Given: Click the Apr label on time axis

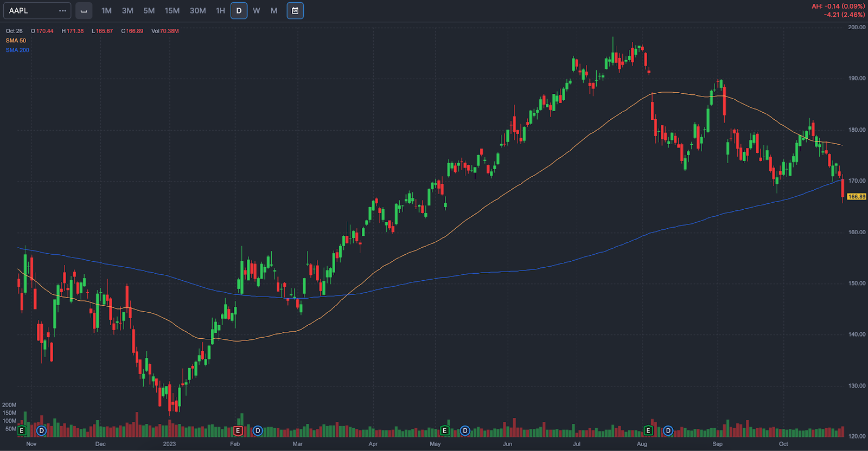Looking at the screenshot, I should pyautogui.click(x=373, y=444).
